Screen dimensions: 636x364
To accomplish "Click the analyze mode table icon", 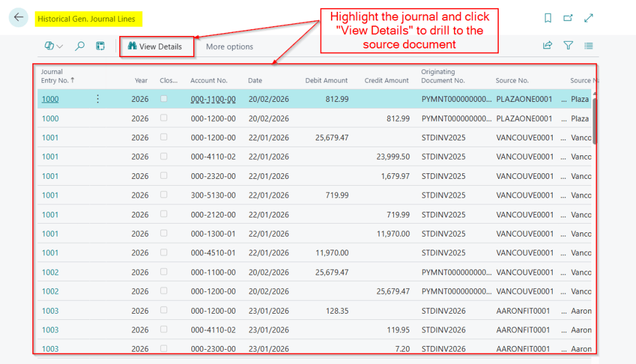I will click(x=100, y=46).
